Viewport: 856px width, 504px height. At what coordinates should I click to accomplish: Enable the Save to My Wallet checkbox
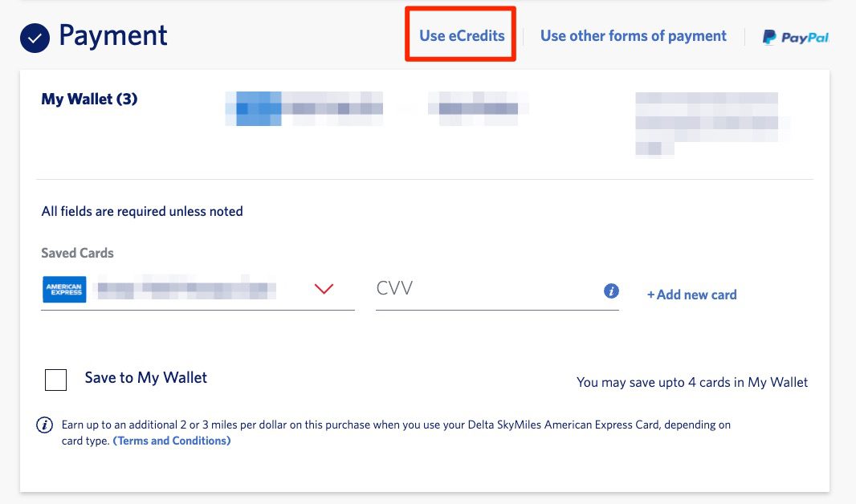tap(55, 380)
